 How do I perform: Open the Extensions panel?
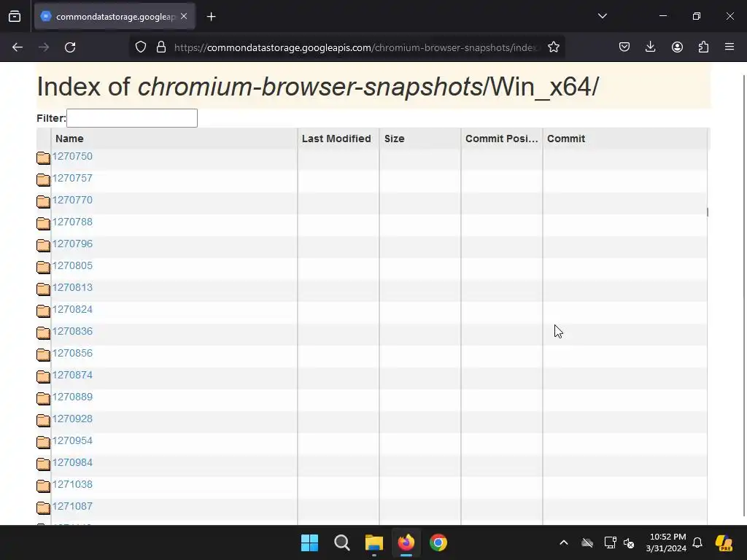(x=703, y=47)
